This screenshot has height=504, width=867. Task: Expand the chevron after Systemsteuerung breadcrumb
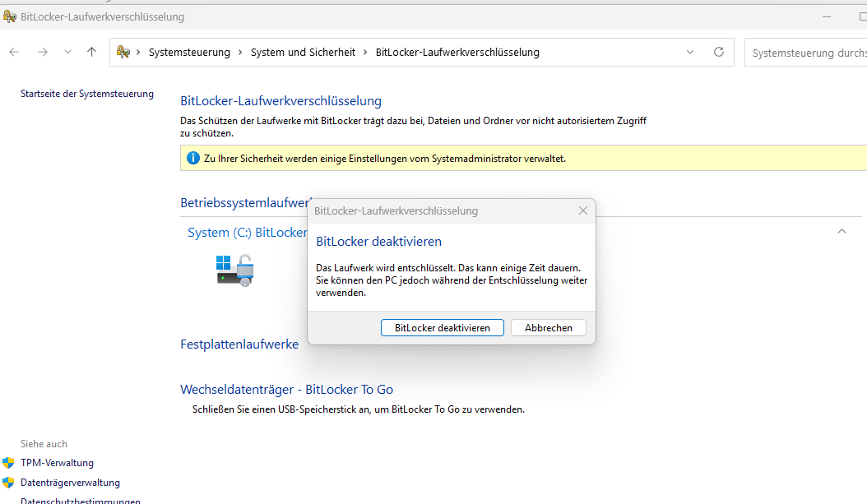(240, 53)
